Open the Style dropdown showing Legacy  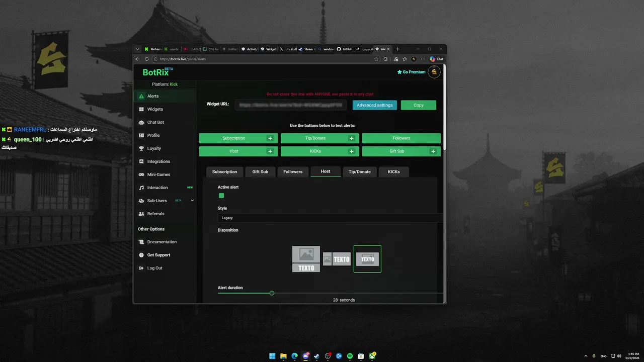click(x=331, y=218)
